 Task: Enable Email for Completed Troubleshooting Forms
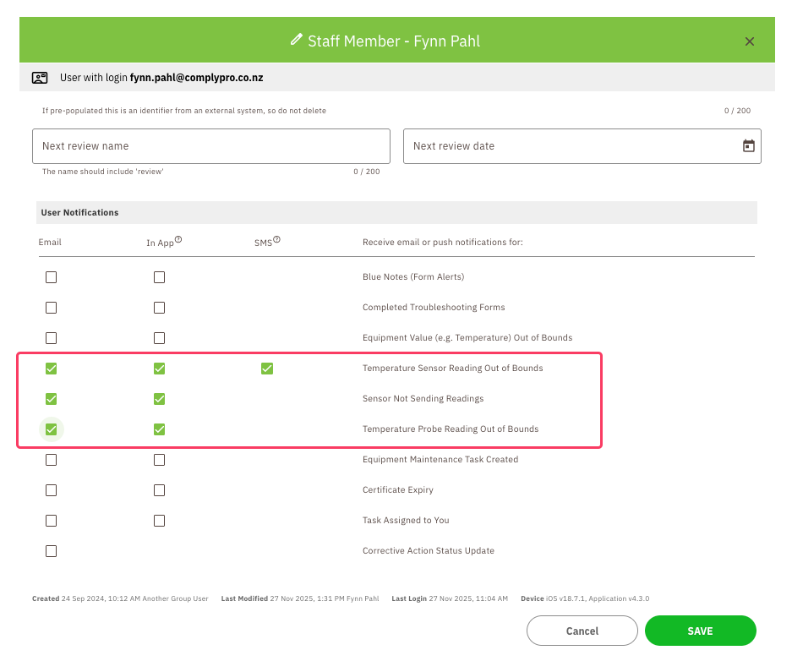[x=51, y=308]
